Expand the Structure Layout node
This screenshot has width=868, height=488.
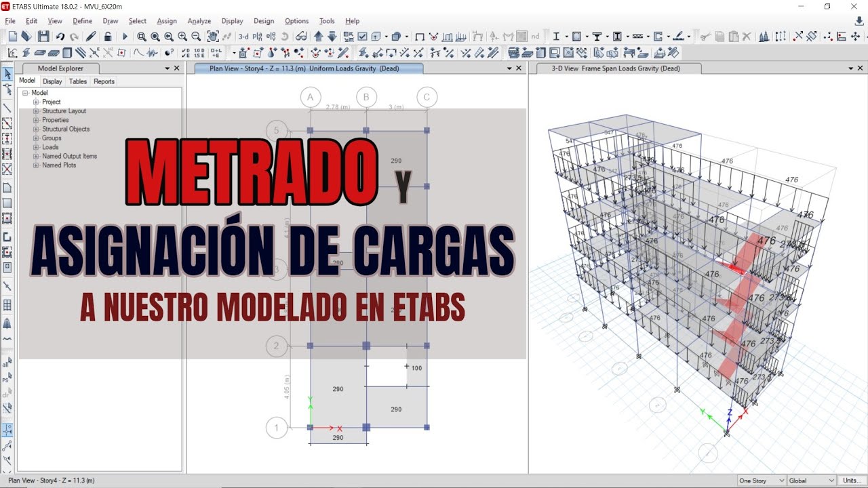click(36, 111)
